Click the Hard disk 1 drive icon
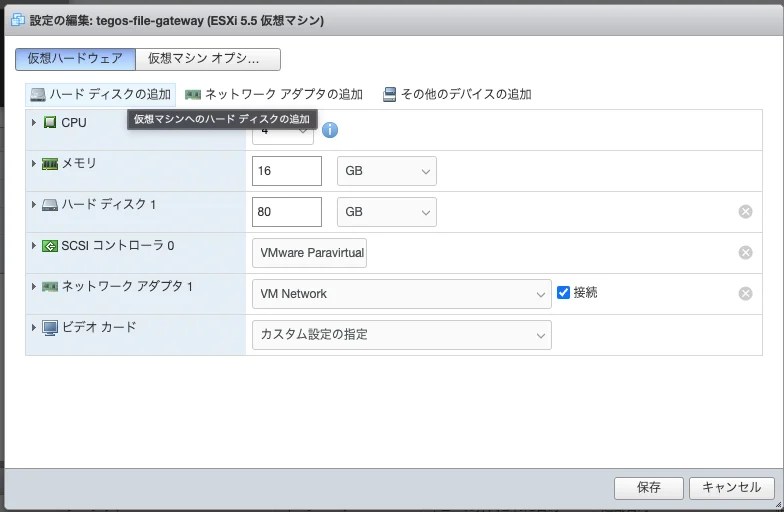Viewport: 784px width, 512px height. point(50,205)
